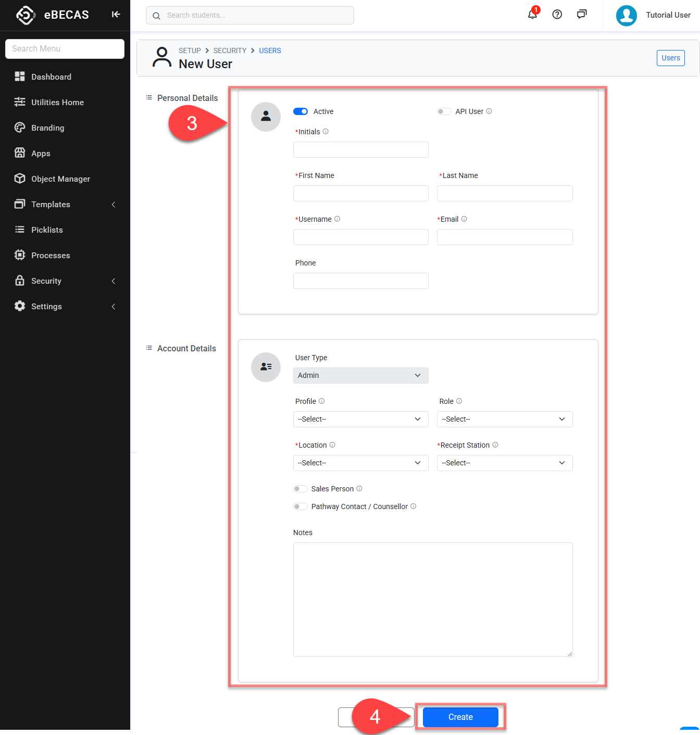Screen dimensions: 700x735
Task: Open the notifications bell
Action: coord(532,15)
